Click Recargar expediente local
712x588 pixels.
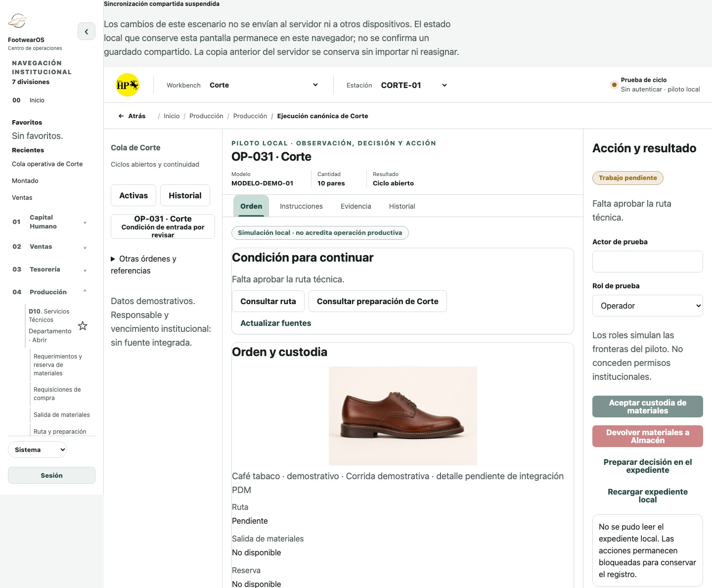[x=648, y=496]
